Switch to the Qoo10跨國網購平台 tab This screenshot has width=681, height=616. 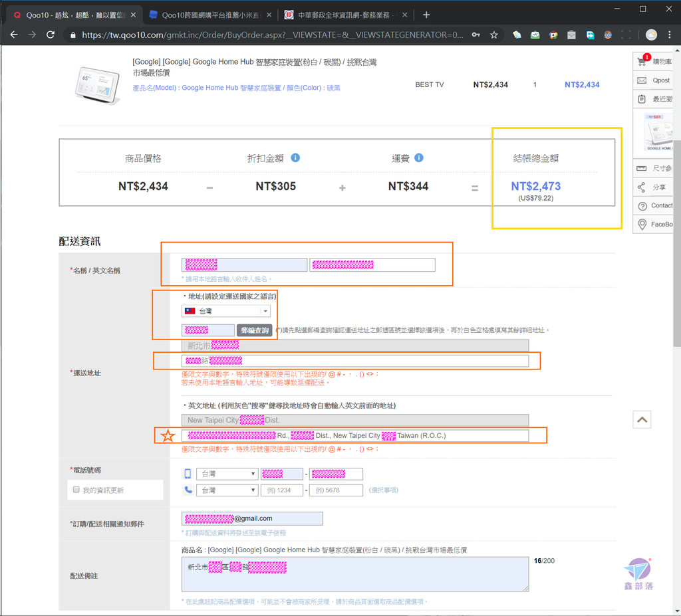click(x=210, y=15)
